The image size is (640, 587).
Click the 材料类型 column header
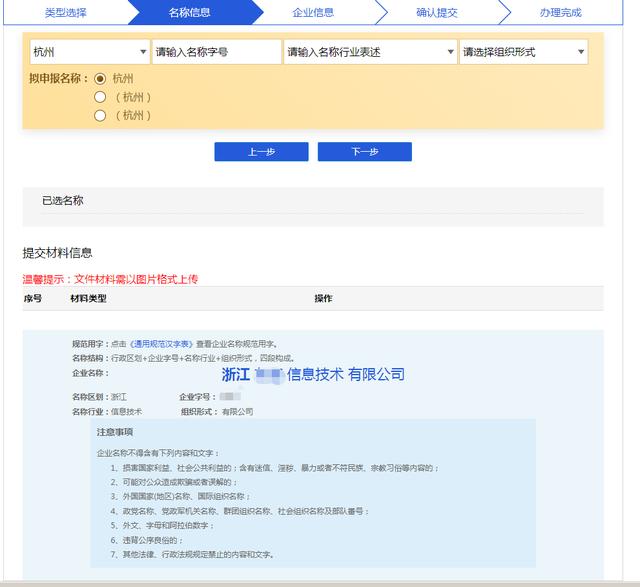(89, 298)
